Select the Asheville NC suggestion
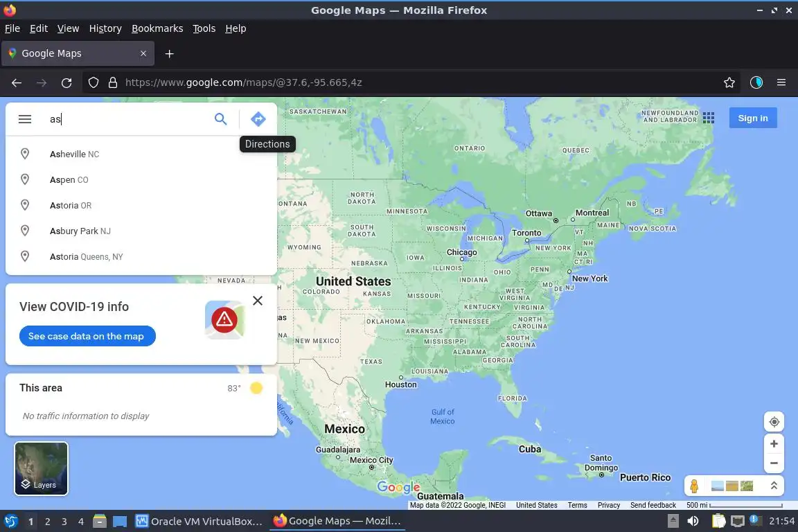 pyautogui.click(x=141, y=154)
